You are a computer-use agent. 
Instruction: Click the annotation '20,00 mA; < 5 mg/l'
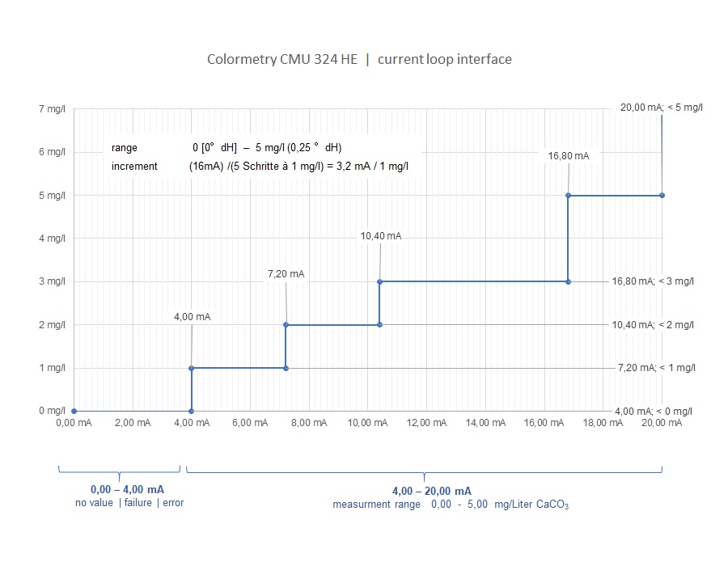[662, 104]
